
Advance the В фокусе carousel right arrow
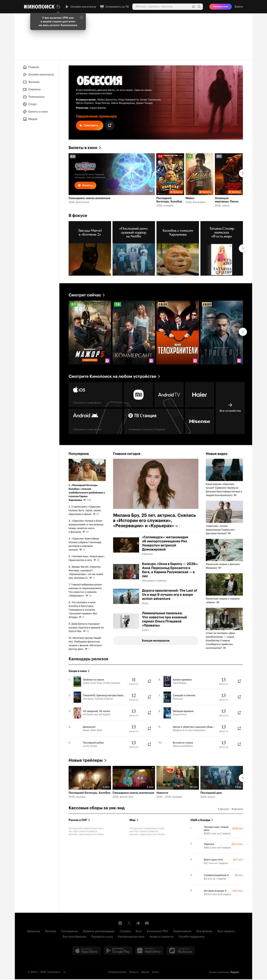(x=243, y=248)
